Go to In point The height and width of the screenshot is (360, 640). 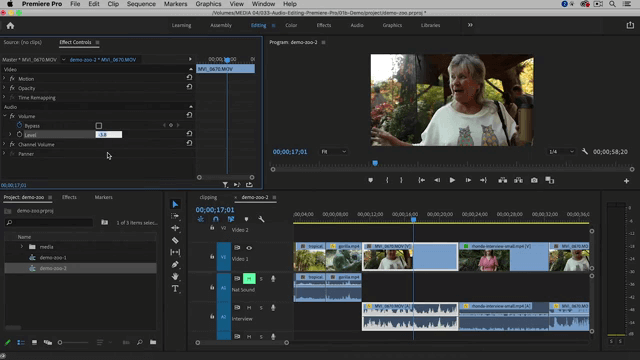click(x=421, y=180)
